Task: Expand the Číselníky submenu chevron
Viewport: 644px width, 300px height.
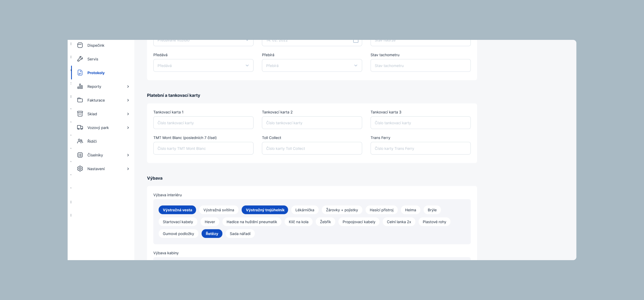Action: pyautogui.click(x=128, y=155)
